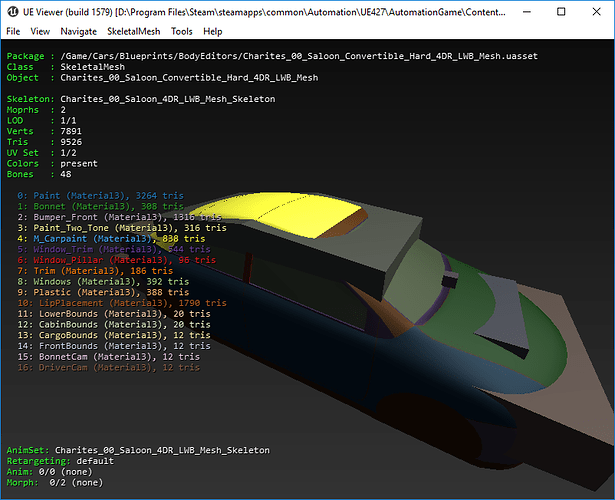Image resolution: width=615 pixels, height=500 pixels.
Task: Click material row 6: Window_Pillar
Action: [x=116, y=260]
